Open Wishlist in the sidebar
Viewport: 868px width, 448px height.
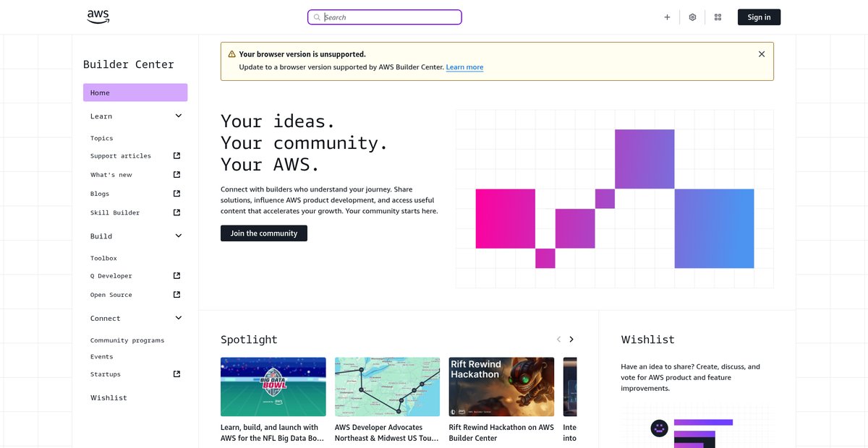109,397
